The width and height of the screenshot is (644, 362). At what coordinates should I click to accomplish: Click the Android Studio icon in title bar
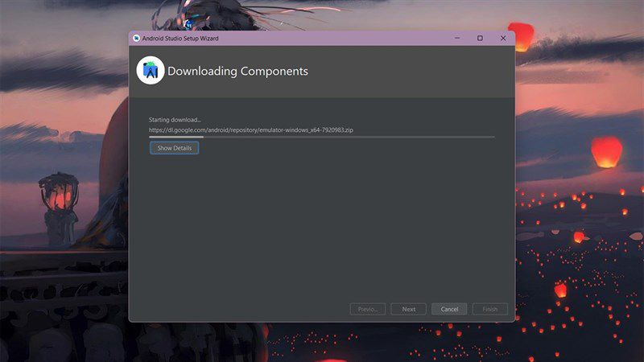(136, 38)
